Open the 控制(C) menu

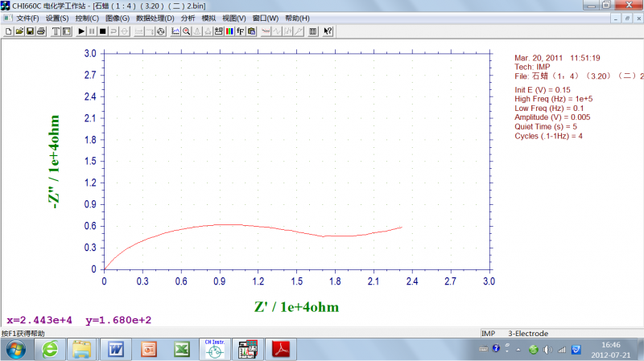tap(87, 18)
